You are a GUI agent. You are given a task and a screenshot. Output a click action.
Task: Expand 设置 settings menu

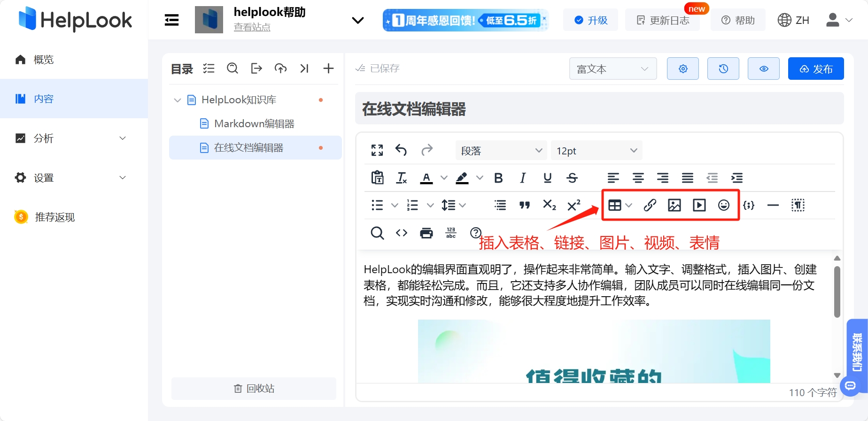[x=74, y=177]
